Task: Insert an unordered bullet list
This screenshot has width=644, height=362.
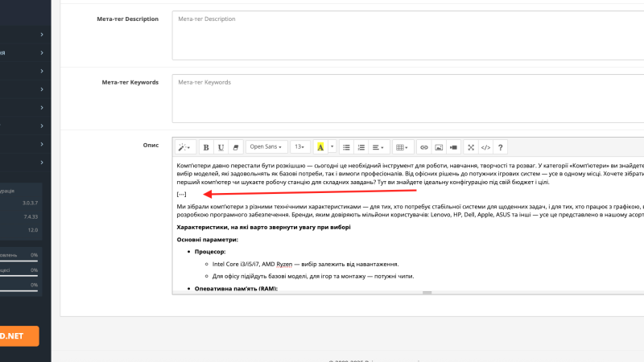Action: tap(347, 147)
